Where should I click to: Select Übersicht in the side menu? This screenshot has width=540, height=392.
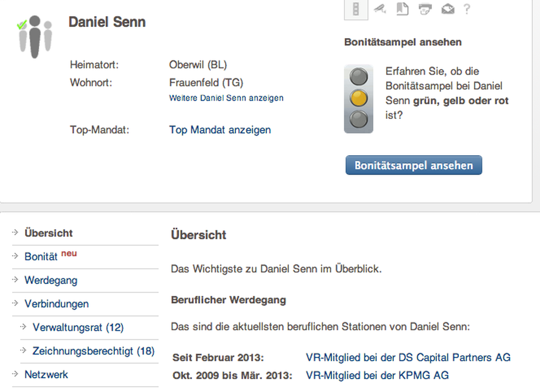[x=49, y=233]
